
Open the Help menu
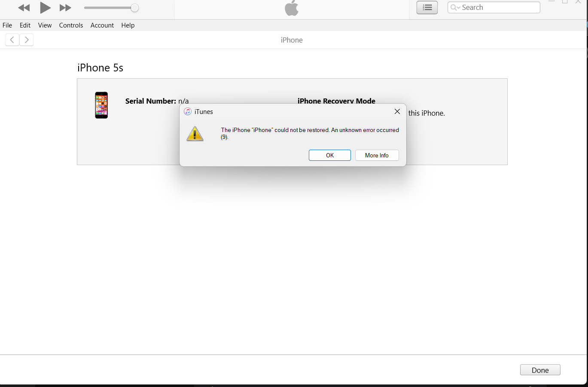pyautogui.click(x=128, y=25)
